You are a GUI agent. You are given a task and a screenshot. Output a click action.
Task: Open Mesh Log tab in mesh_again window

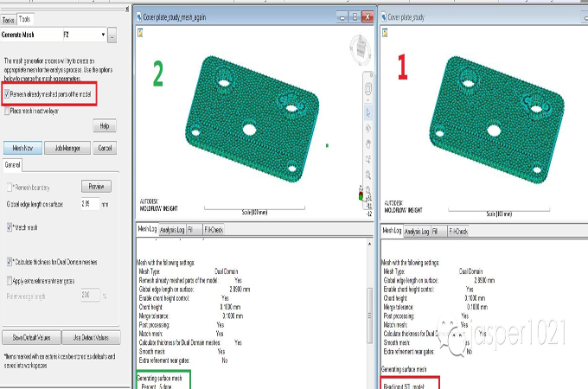tap(147, 229)
